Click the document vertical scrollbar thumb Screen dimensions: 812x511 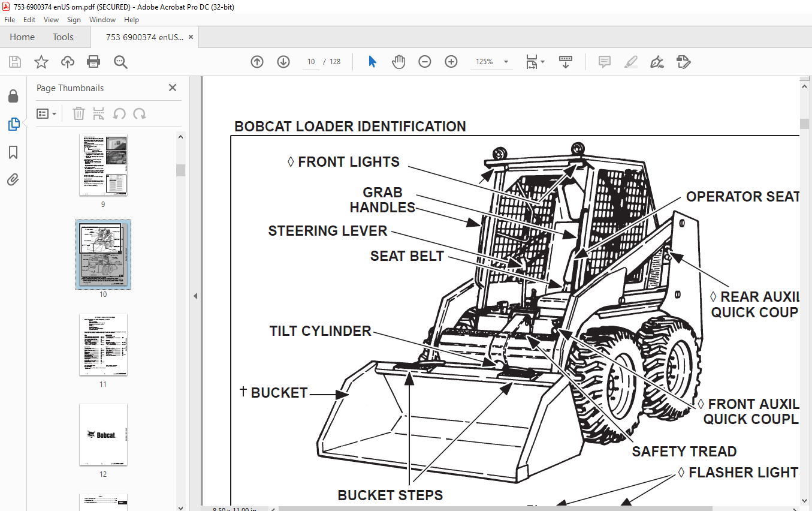pyautogui.click(x=804, y=124)
